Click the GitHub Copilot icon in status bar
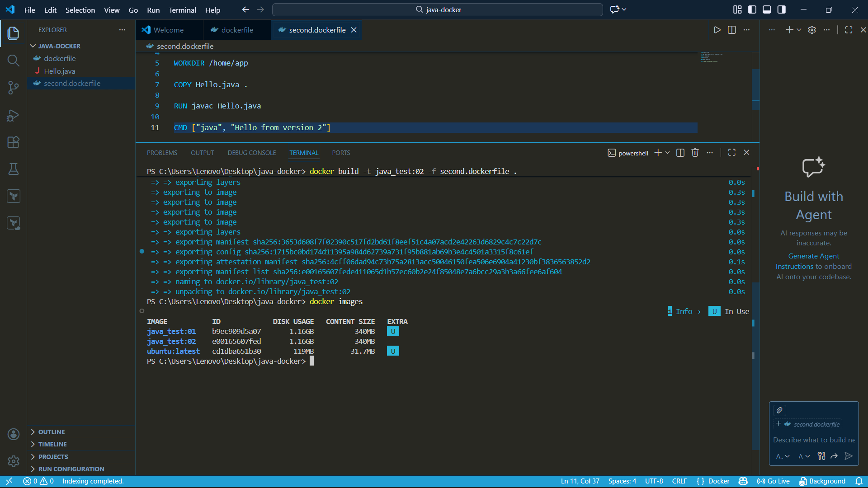Screen dimensions: 868x488 click(x=743, y=481)
